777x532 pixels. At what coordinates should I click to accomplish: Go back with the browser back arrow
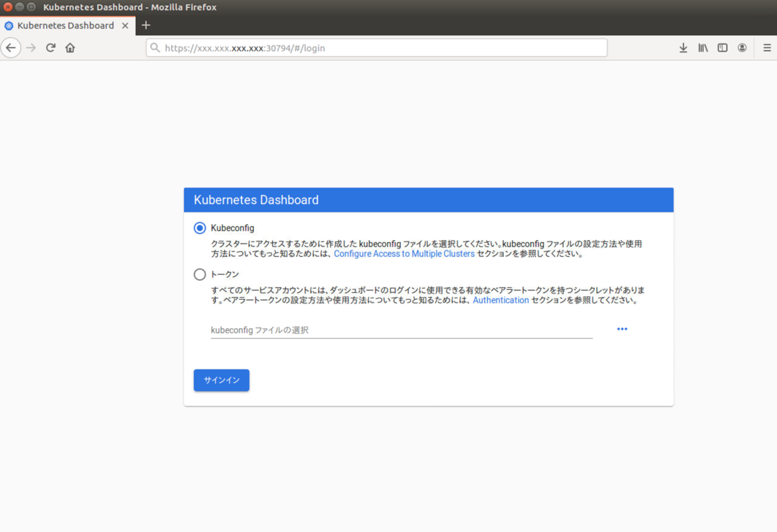click(x=10, y=48)
